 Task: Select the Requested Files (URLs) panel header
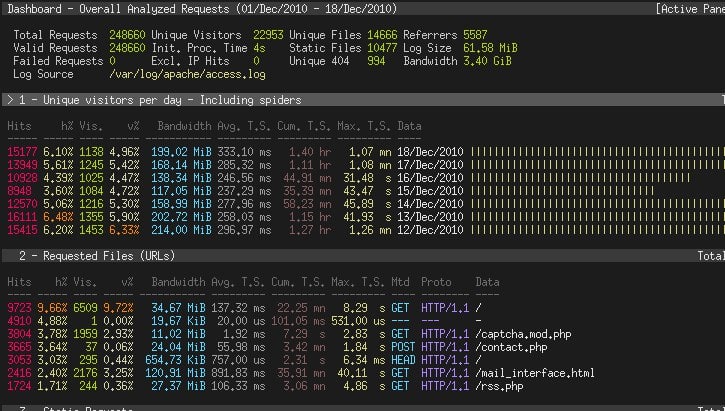362,256
